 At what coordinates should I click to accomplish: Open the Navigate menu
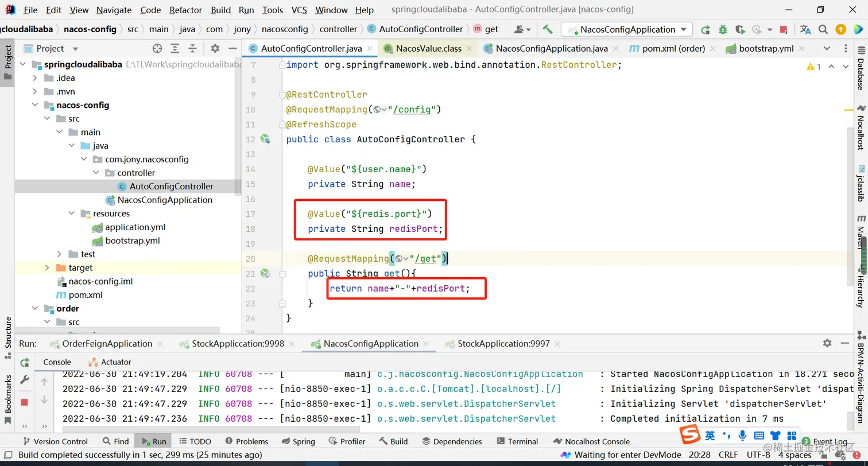click(114, 10)
